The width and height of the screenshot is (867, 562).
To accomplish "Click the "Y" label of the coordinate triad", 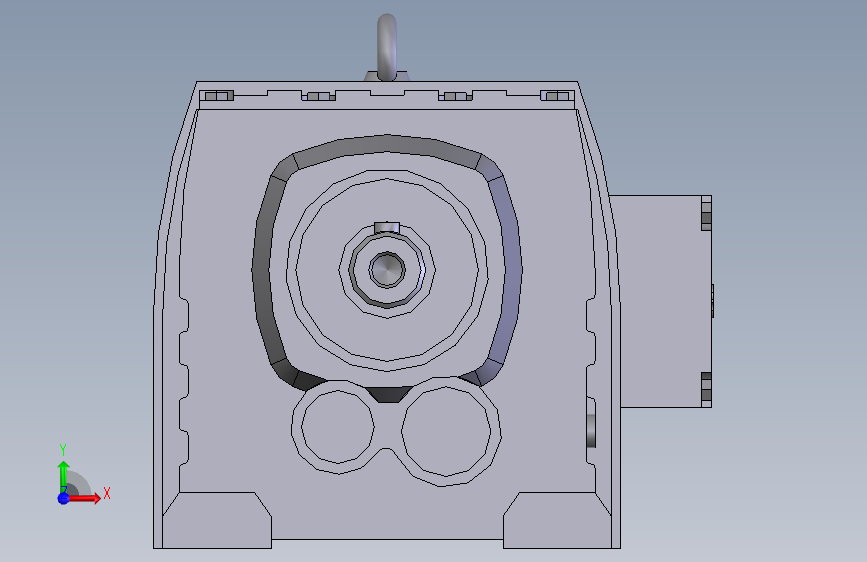I will point(63,450).
